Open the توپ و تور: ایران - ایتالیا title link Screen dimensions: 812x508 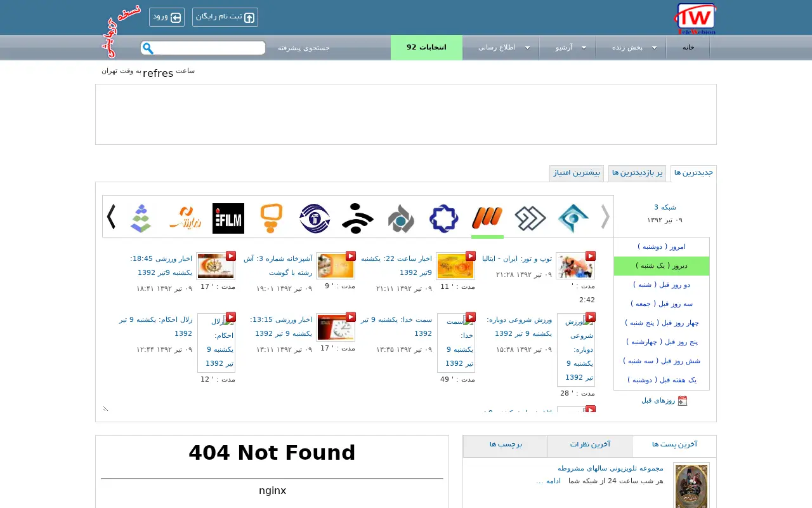tap(517, 259)
